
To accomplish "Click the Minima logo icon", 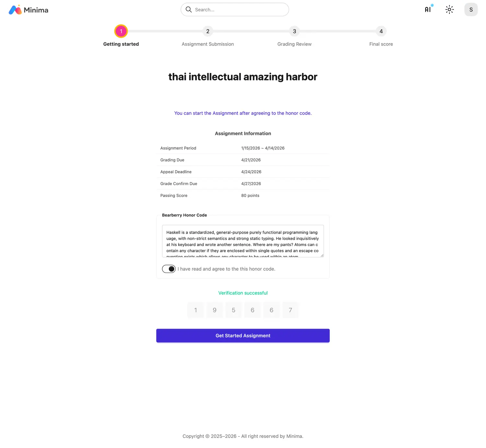I will coord(15,10).
